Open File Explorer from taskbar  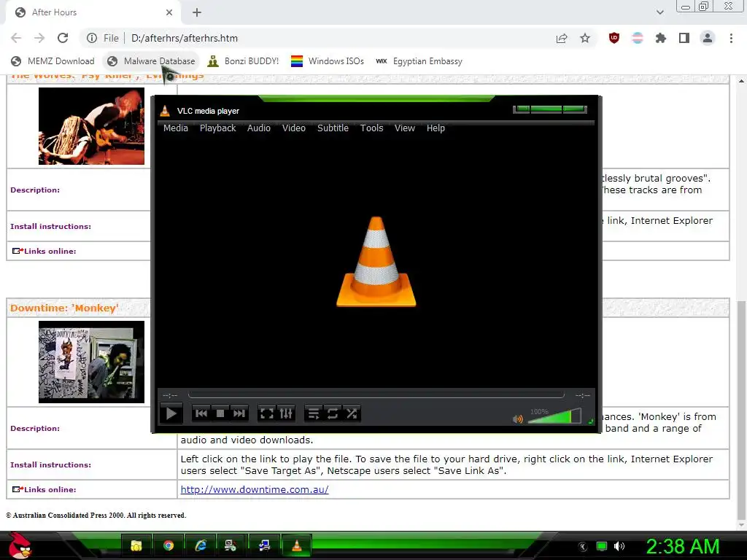coord(136,545)
